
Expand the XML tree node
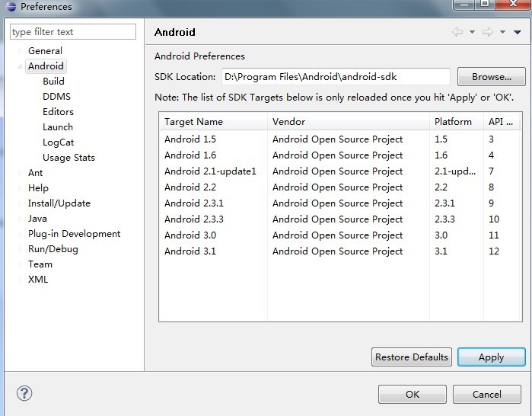[20, 280]
